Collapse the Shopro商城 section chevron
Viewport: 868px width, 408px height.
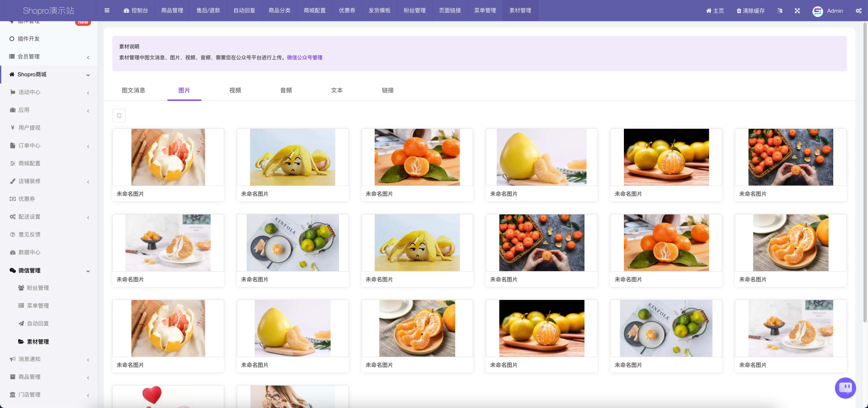point(88,75)
